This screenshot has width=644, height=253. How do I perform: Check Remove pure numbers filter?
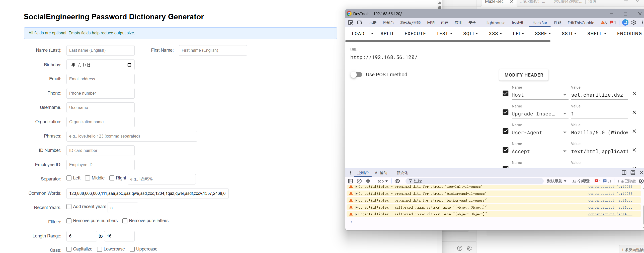pyautogui.click(x=69, y=221)
